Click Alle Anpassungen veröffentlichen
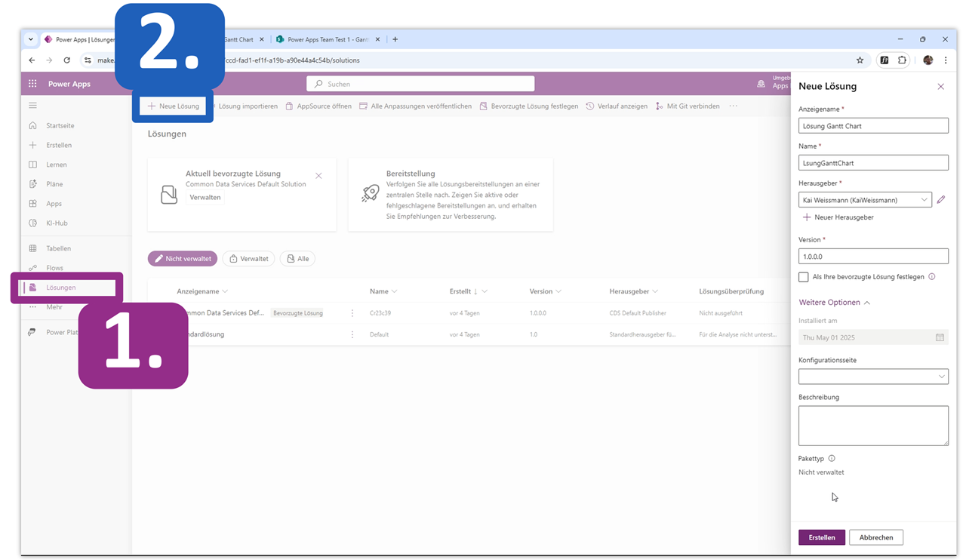 (416, 106)
